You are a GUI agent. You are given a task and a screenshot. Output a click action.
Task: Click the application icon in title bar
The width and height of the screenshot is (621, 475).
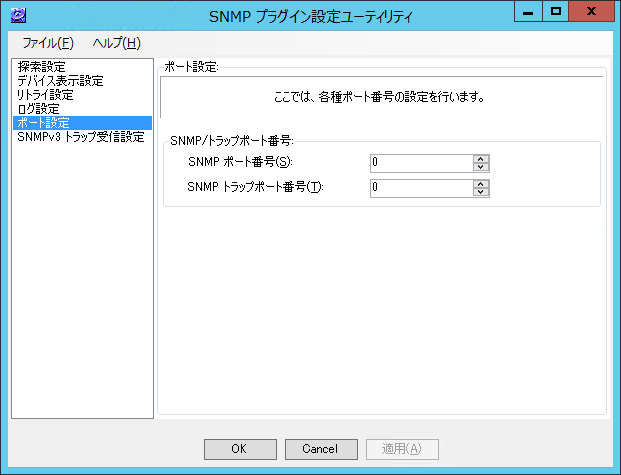[x=18, y=15]
